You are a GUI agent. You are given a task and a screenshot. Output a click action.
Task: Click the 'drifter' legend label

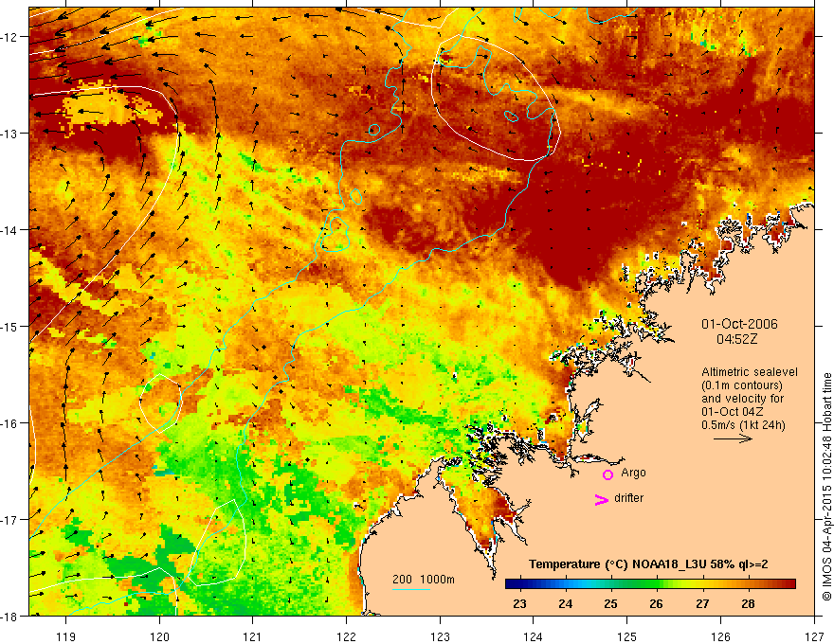[x=628, y=498]
